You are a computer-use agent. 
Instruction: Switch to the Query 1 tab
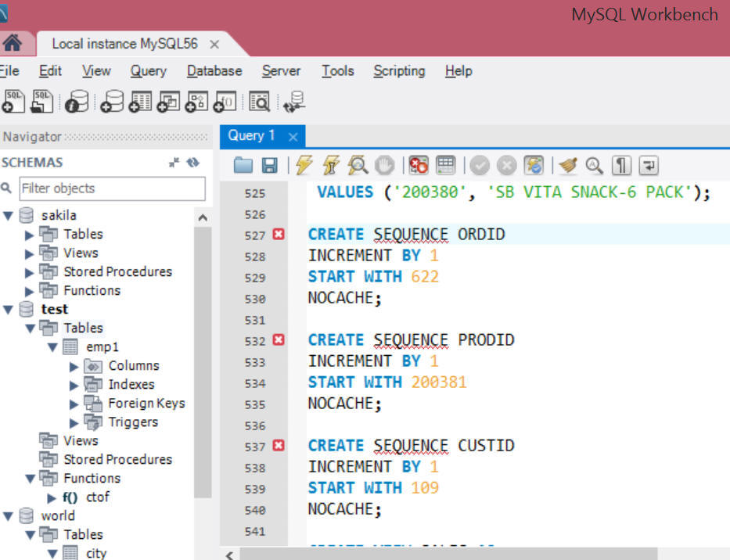(251, 136)
